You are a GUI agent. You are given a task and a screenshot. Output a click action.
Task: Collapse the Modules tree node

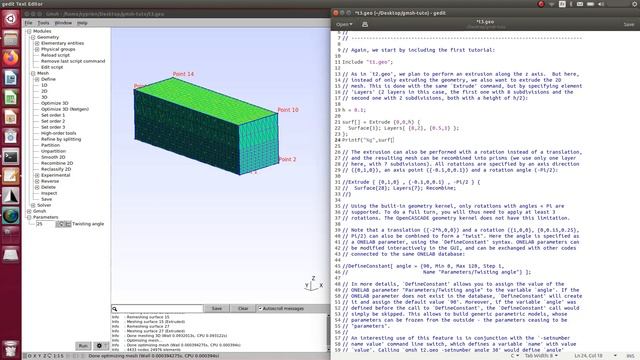(29, 31)
